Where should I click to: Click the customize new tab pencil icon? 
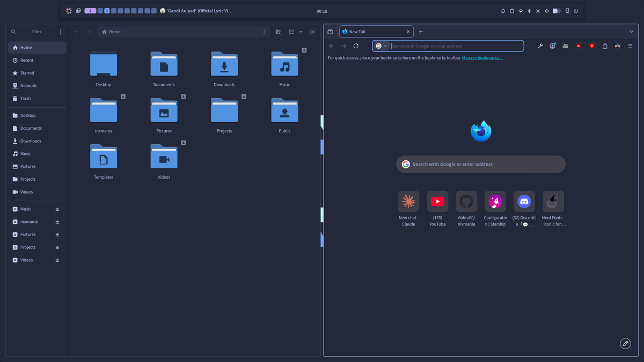click(625, 344)
